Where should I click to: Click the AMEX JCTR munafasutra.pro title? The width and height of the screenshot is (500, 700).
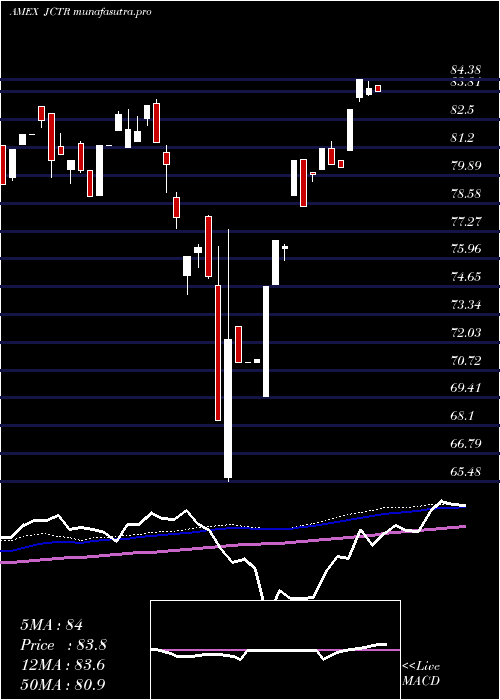pos(80,12)
